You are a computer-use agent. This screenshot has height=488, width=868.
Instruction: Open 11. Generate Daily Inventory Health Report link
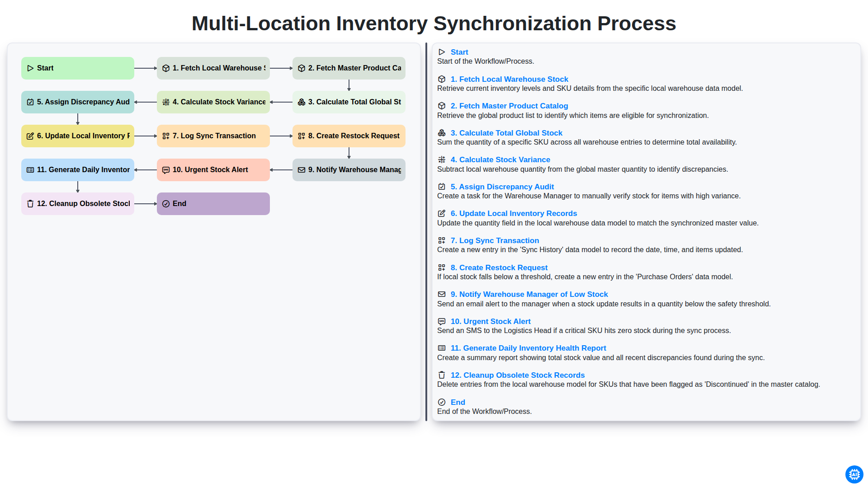coord(528,348)
